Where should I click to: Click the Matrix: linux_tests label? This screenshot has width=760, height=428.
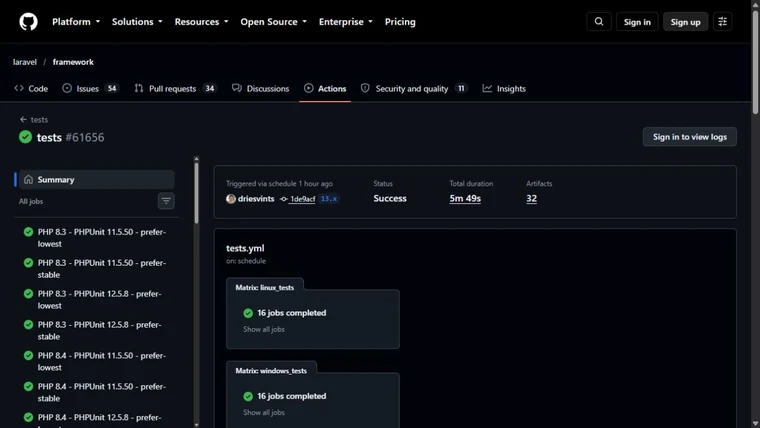[x=265, y=287]
